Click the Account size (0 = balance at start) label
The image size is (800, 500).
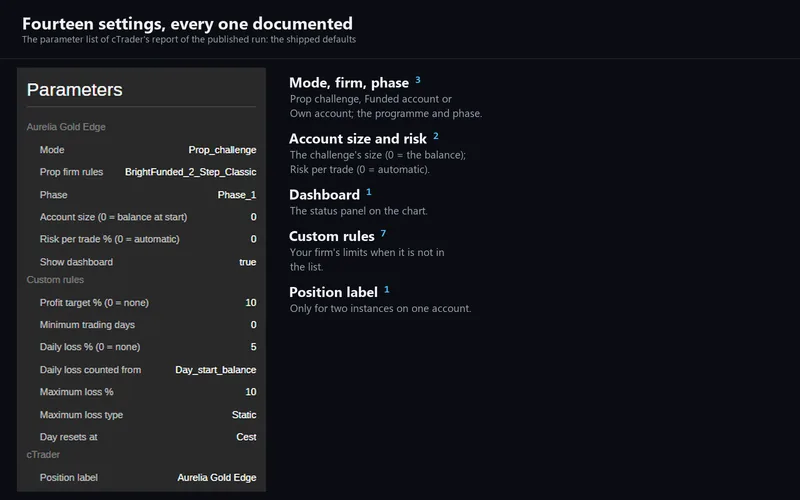[113, 217]
